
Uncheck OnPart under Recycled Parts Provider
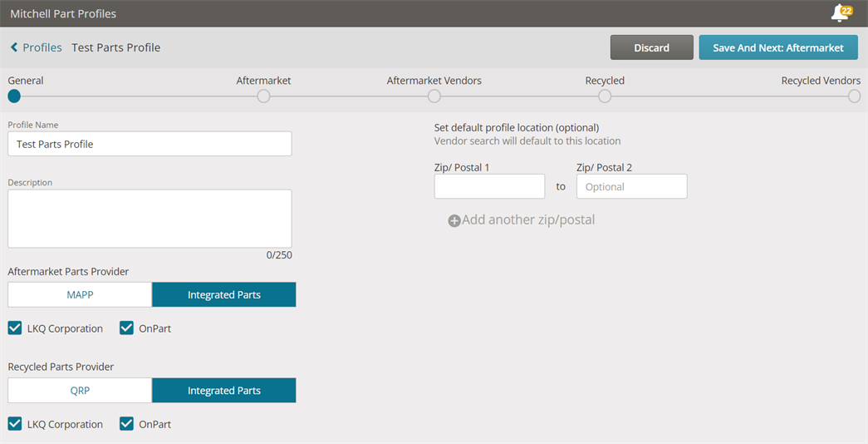(x=127, y=424)
